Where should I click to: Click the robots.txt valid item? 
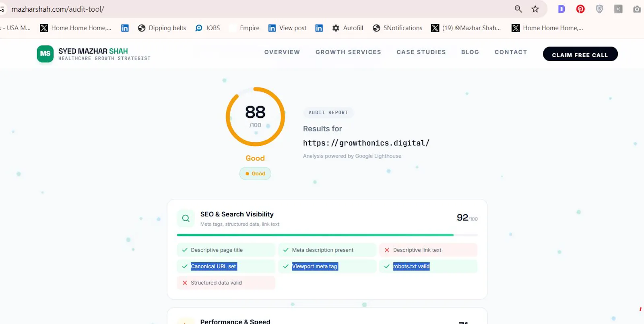point(428,266)
